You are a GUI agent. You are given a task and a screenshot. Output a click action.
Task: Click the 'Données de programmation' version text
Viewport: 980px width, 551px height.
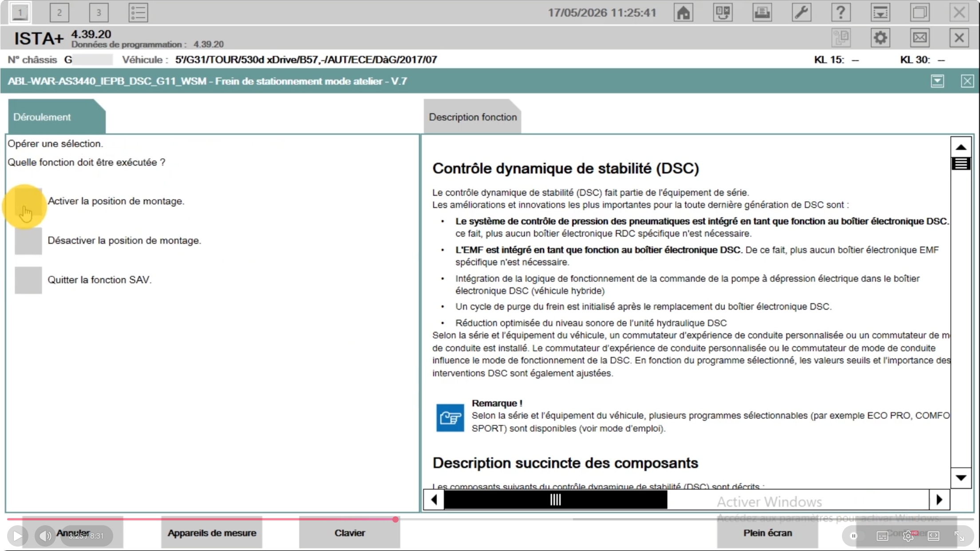coord(147,44)
